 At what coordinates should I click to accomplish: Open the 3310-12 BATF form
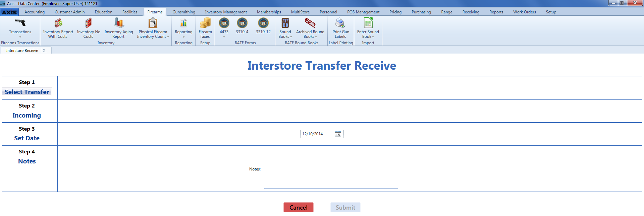point(263,25)
